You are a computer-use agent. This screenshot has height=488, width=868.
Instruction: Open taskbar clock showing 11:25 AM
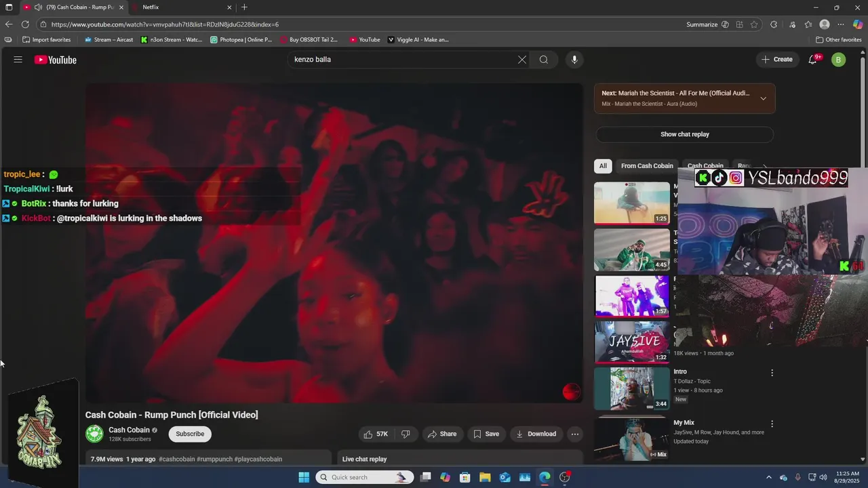click(x=848, y=477)
